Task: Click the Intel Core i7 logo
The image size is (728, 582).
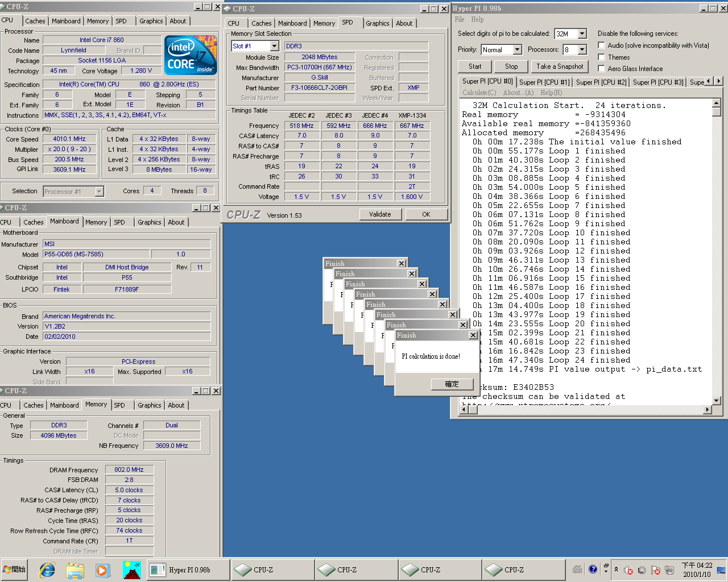Action: coord(191,55)
